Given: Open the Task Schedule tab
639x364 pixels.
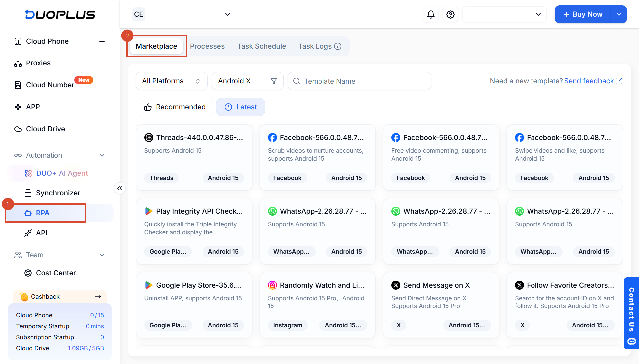Looking at the screenshot, I should pos(262,46).
